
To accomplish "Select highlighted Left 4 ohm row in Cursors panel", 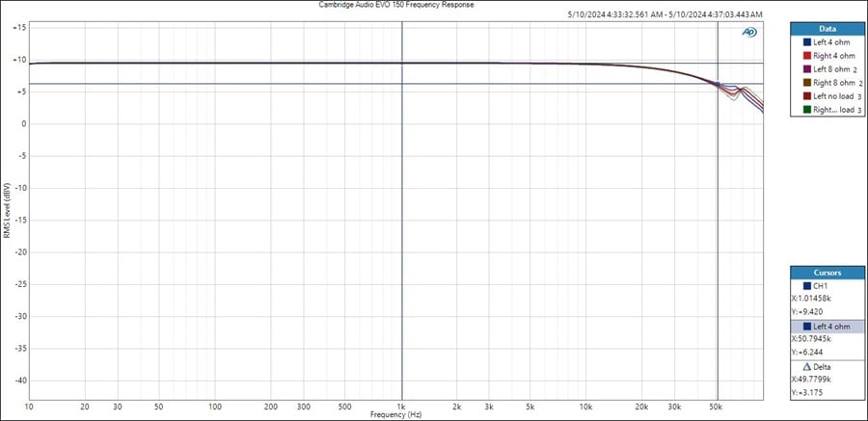I will tap(826, 327).
